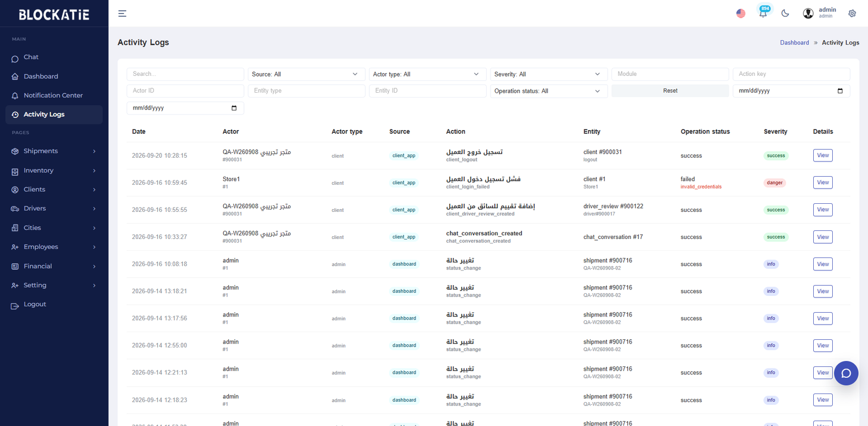The height and width of the screenshot is (426, 868).
Task: Open the admin user avatar menu
Action: pyautogui.click(x=808, y=14)
